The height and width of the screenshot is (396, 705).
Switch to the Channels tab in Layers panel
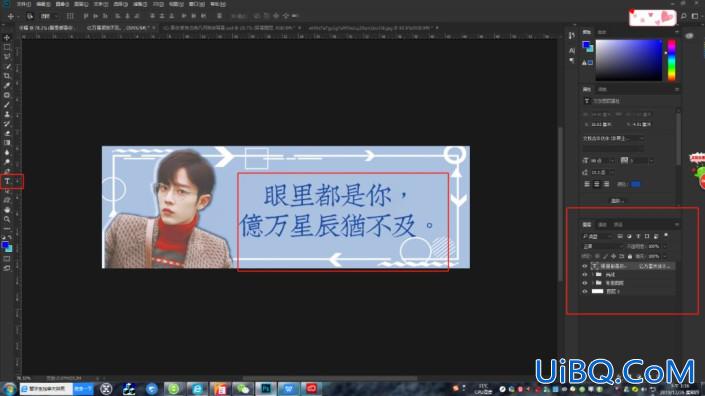click(602, 224)
